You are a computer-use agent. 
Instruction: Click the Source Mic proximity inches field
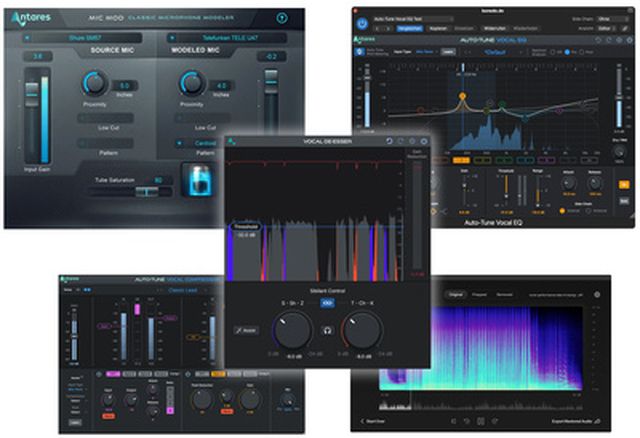pyautogui.click(x=125, y=86)
